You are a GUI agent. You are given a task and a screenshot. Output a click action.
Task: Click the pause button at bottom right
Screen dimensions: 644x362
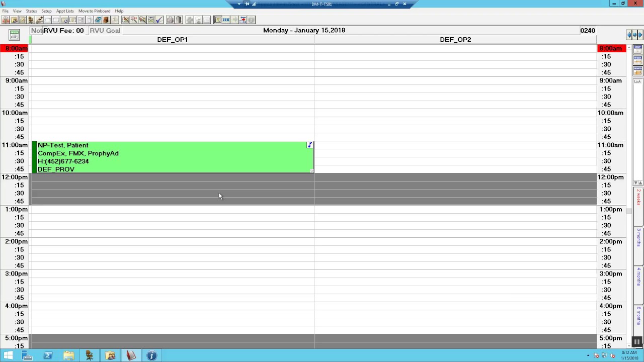[637, 342]
